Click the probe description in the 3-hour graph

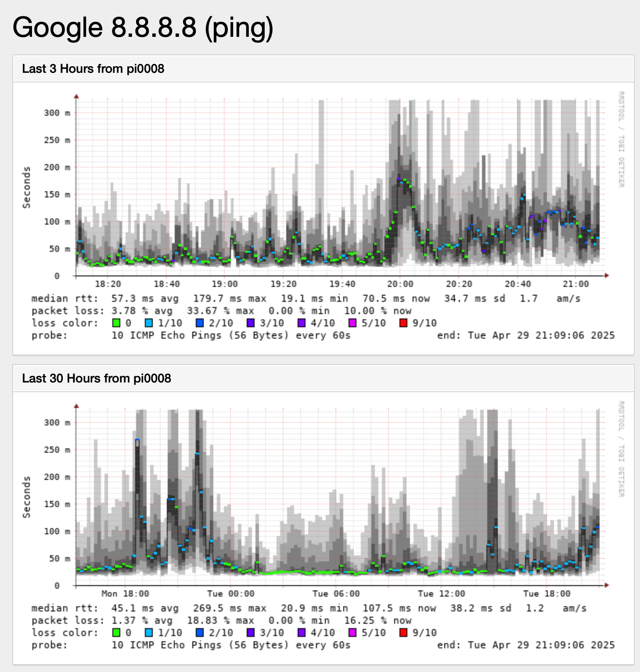pos(231,336)
